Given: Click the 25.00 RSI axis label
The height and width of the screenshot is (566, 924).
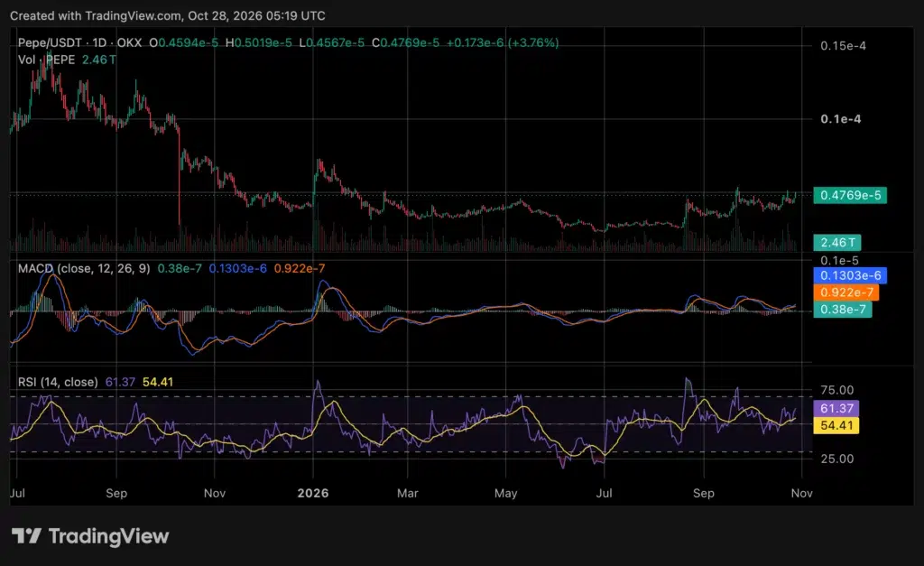Looking at the screenshot, I should point(836,459).
